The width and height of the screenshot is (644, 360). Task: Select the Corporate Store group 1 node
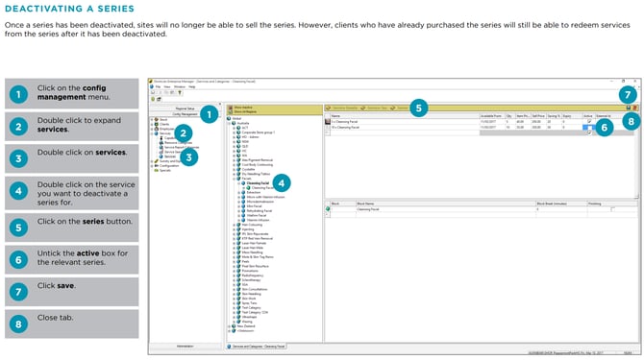tap(259, 132)
